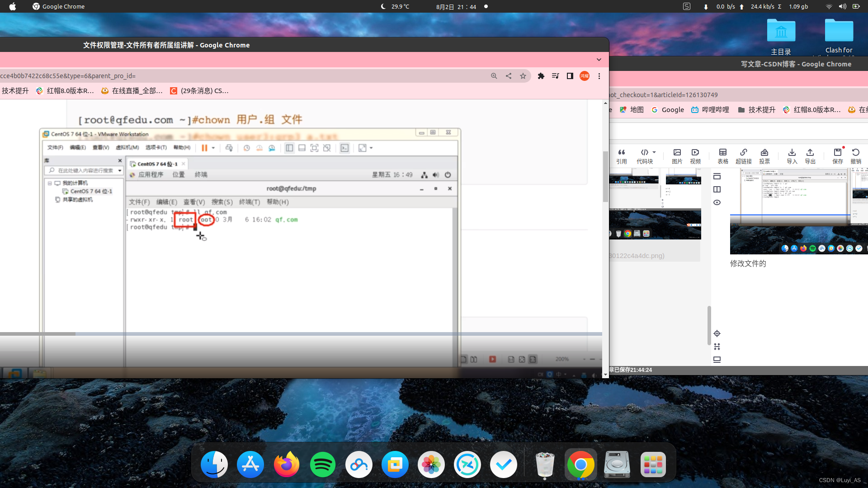Insert a video with the 视频 icon

(695, 156)
